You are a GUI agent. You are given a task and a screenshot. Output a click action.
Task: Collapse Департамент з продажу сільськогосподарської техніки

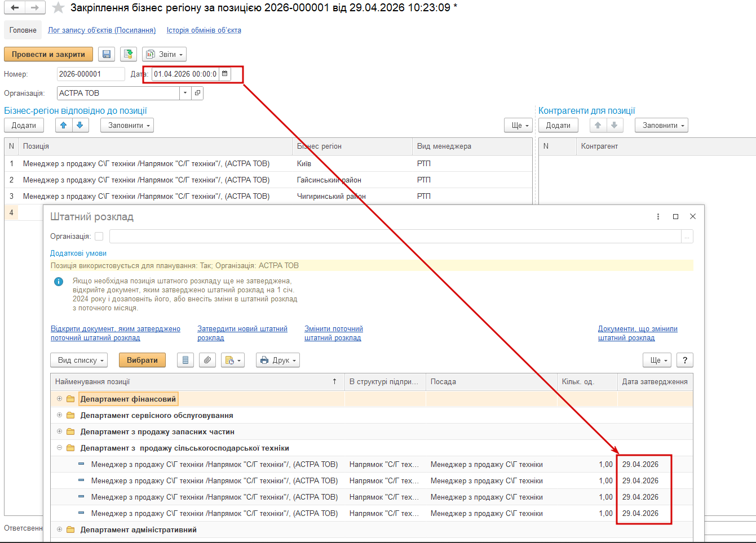(x=59, y=448)
